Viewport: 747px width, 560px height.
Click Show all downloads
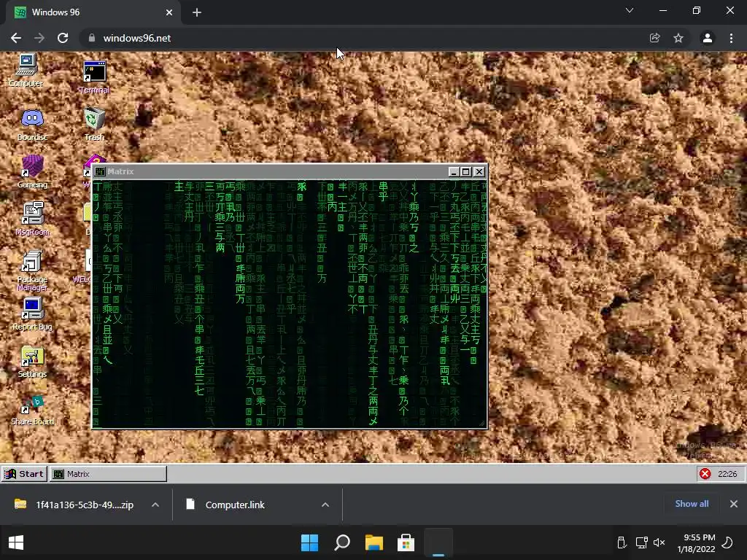(x=692, y=504)
